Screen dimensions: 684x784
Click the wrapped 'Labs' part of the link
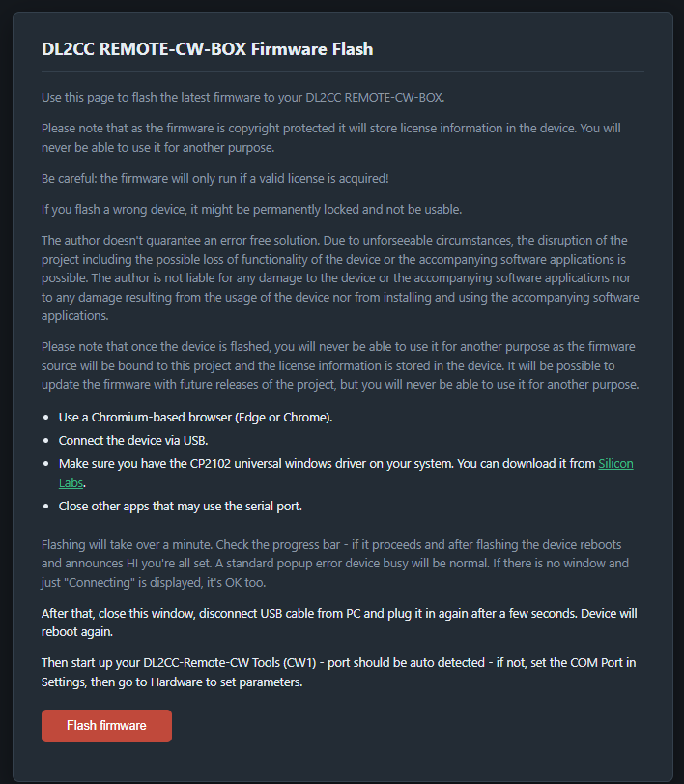pos(71,483)
